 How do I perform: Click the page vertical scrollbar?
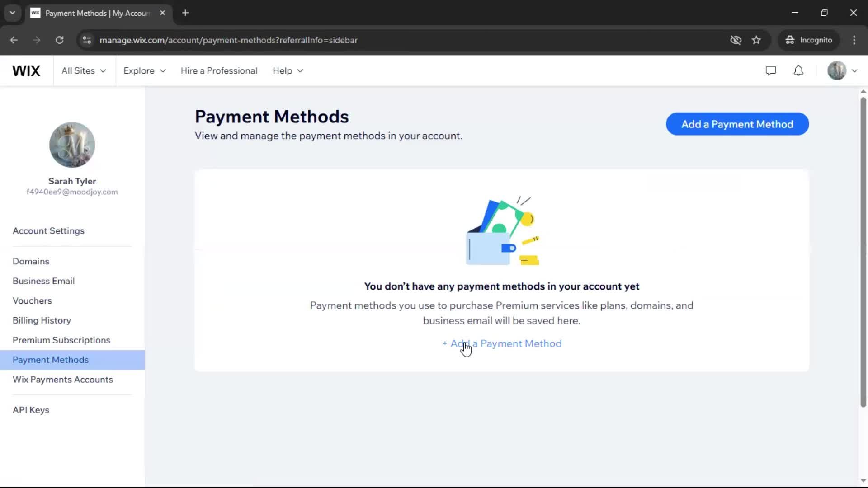863,252
